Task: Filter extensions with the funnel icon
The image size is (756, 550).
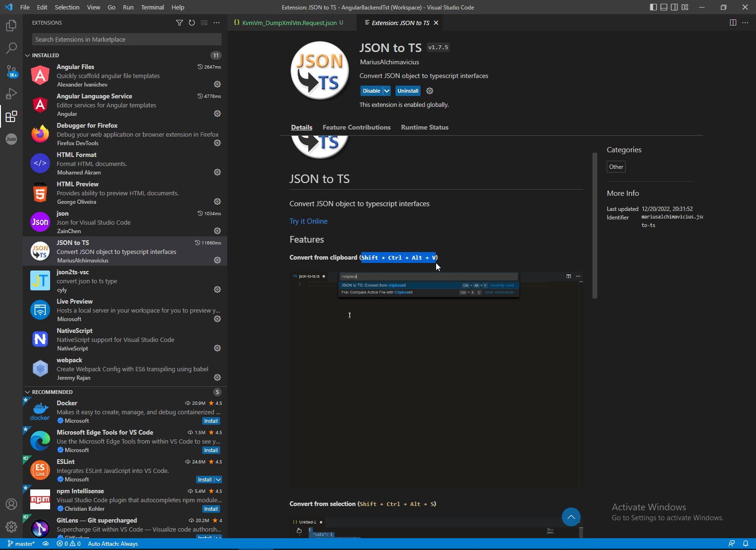Action: click(180, 23)
